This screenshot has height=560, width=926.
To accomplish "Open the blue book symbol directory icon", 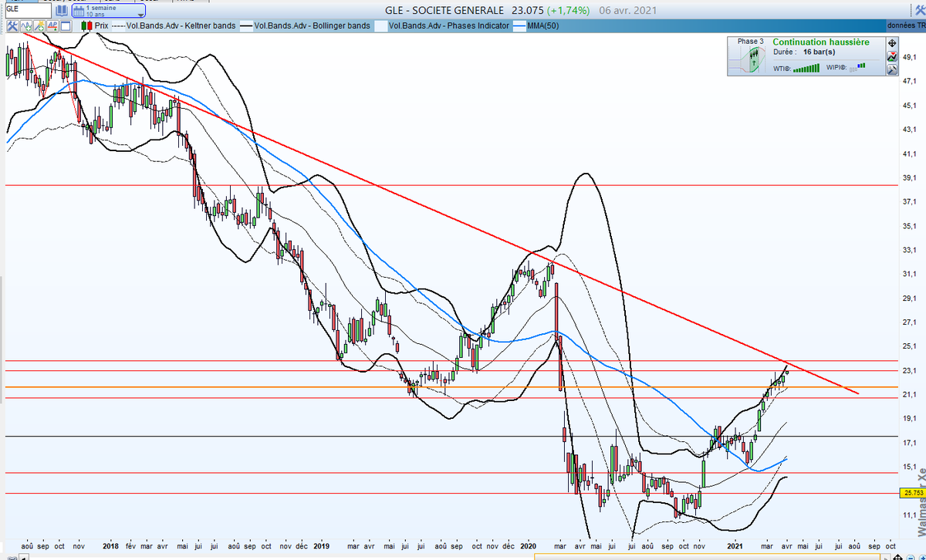I will coord(61,12).
